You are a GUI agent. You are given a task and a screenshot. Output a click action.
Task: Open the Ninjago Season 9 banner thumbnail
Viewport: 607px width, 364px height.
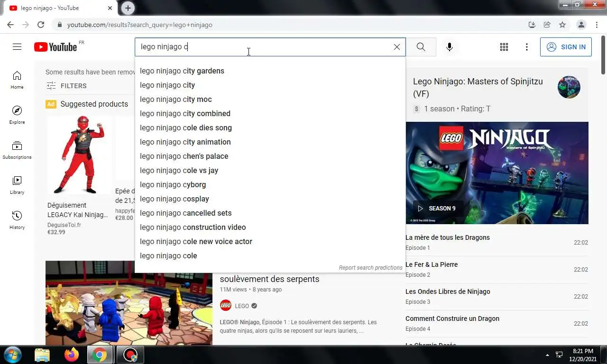[497, 173]
